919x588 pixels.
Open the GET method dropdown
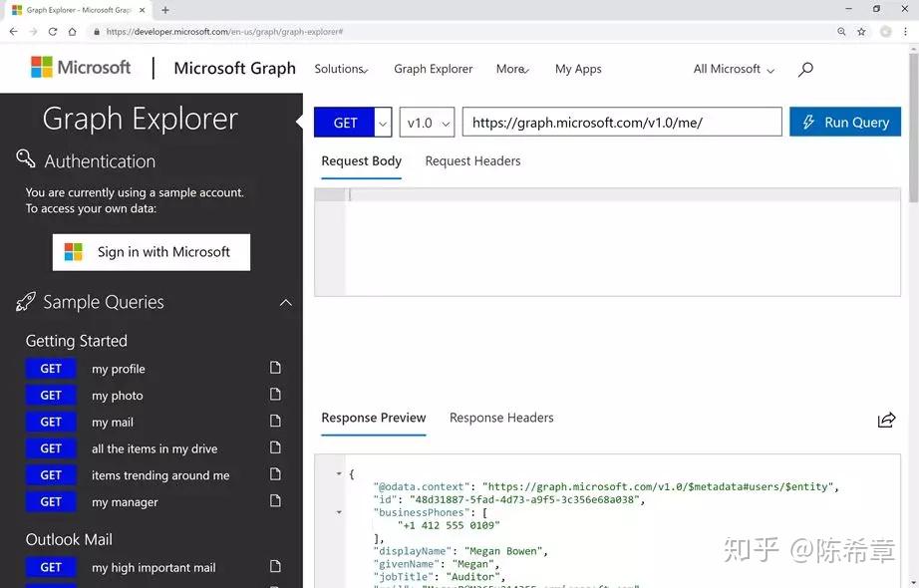point(381,122)
